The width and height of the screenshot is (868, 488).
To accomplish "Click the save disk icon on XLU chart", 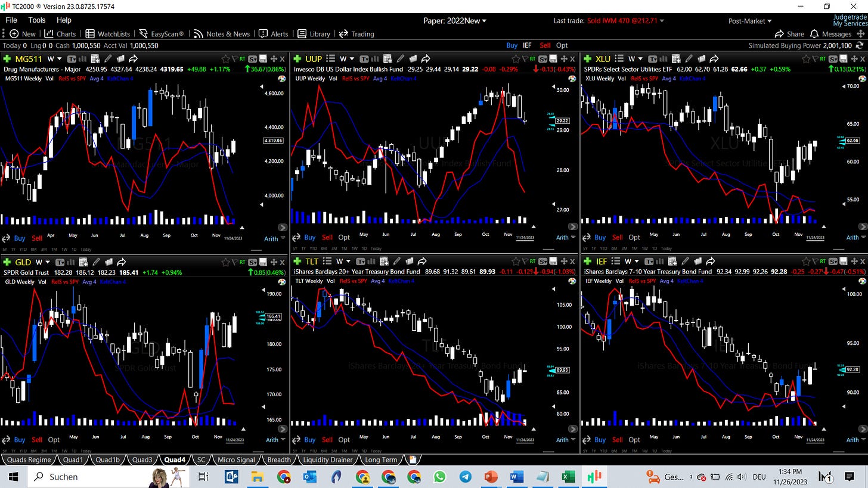I will [844, 59].
